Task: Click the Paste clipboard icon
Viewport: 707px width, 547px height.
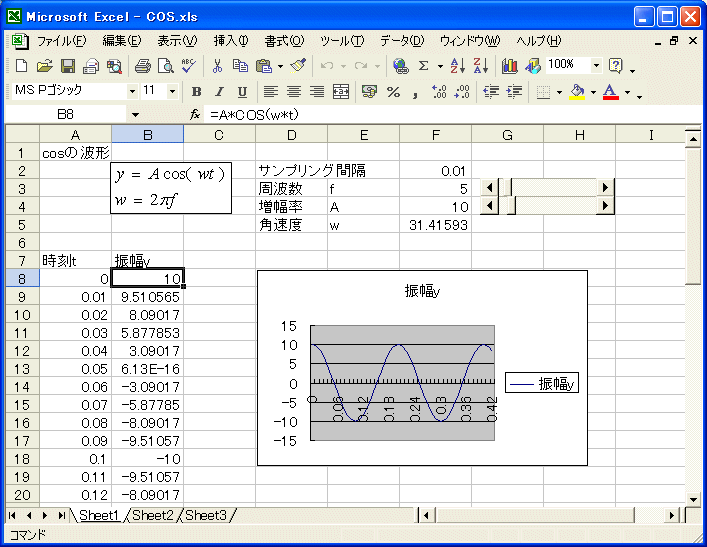Action: pyautogui.click(x=264, y=66)
